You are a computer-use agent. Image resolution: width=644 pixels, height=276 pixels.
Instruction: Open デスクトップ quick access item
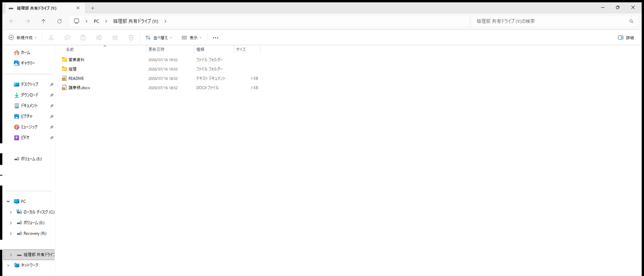tap(26, 85)
